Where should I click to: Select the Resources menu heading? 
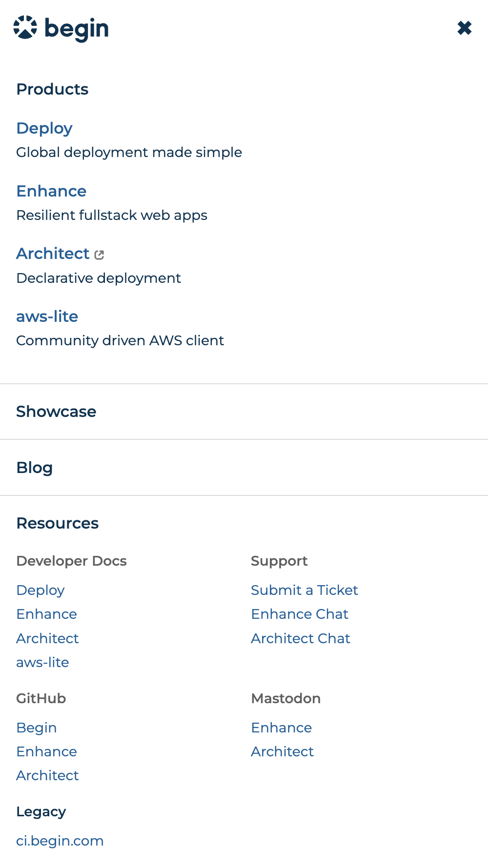(58, 523)
